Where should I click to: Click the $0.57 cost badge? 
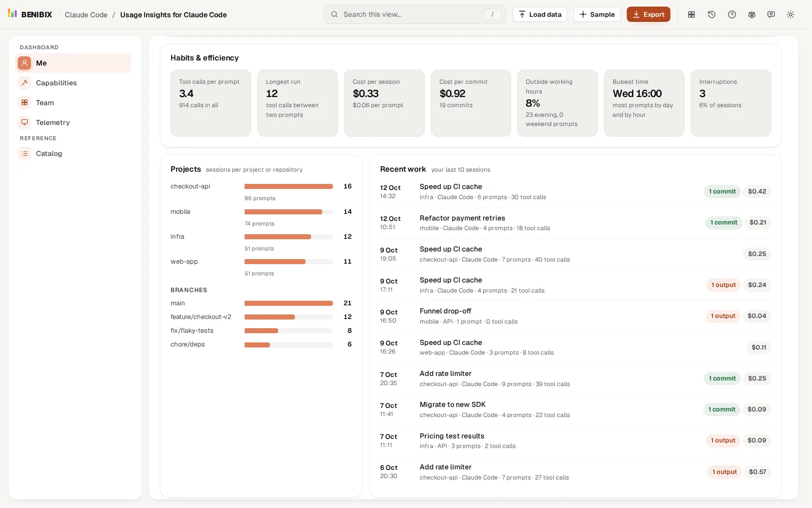coord(757,472)
